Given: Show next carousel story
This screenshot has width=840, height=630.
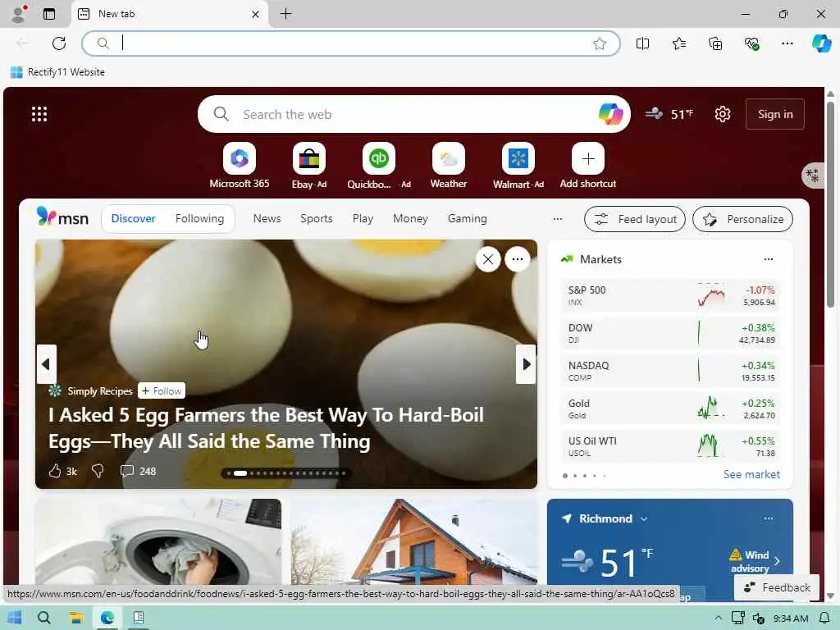Looking at the screenshot, I should pos(526,364).
